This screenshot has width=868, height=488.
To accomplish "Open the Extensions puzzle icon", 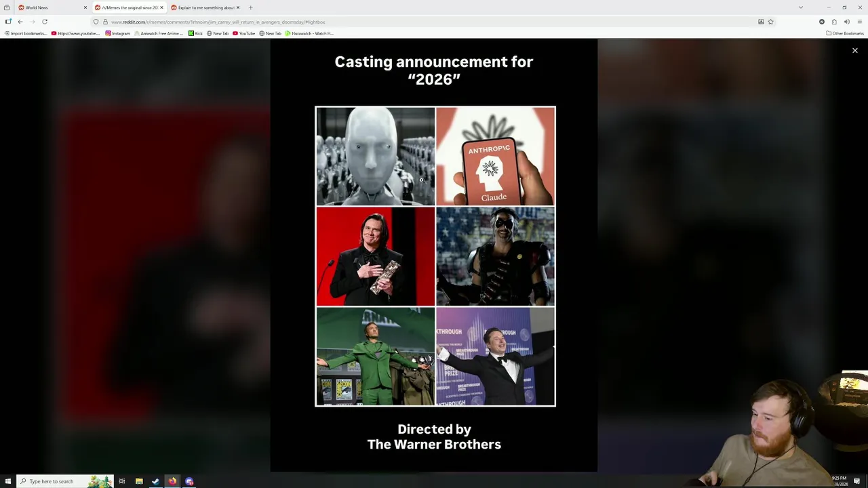I will pyautogui.click(x=834, y=22).
